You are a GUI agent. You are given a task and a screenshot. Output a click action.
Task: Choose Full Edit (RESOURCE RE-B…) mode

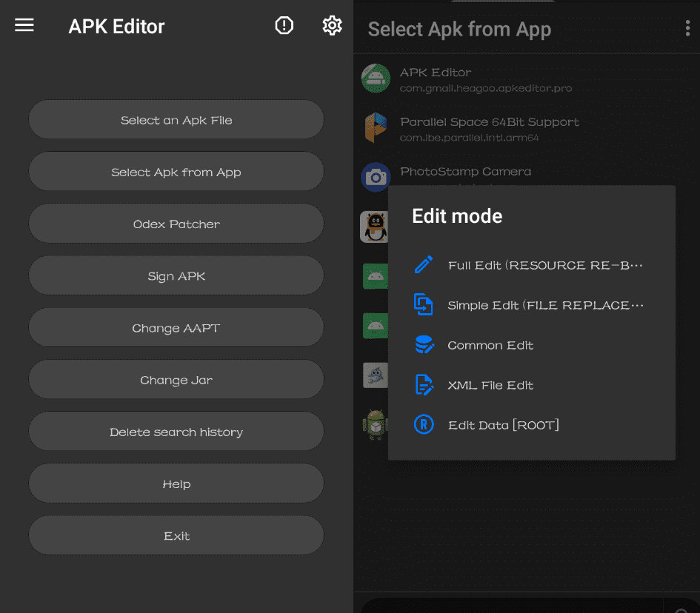pyautogui.click(x=531, y=265)
